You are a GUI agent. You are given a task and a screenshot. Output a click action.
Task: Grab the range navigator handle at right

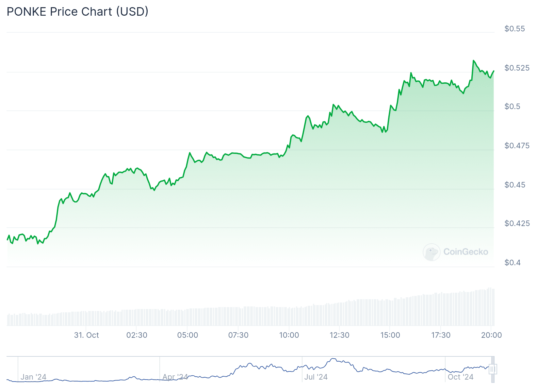493,369
